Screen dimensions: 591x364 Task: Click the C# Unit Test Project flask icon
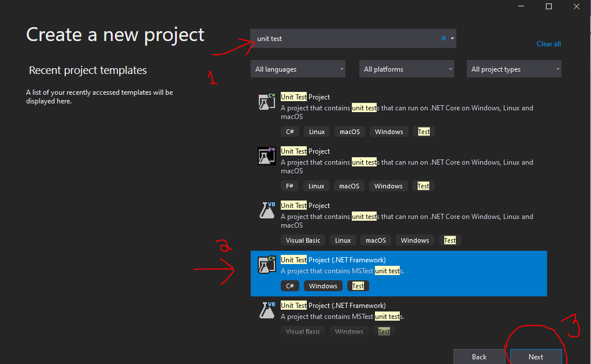(266, 102)
